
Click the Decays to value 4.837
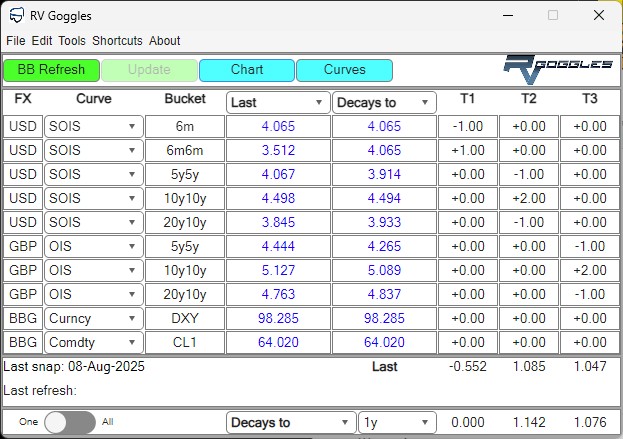pyautogui.click(x=384, y=294)
